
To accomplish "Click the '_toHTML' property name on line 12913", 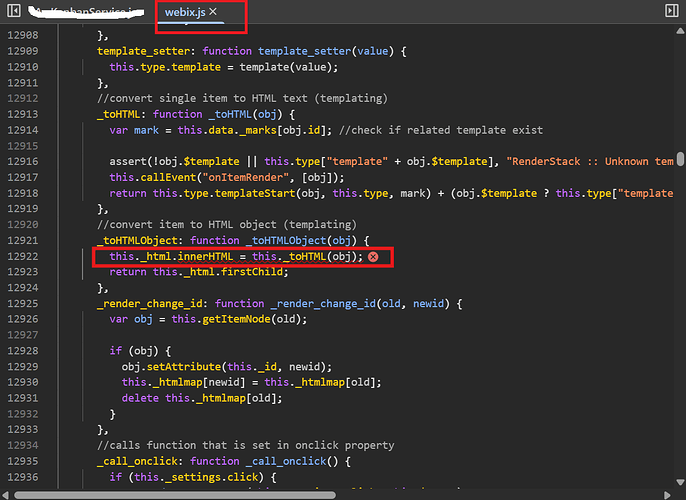I will tap(119, 114).
